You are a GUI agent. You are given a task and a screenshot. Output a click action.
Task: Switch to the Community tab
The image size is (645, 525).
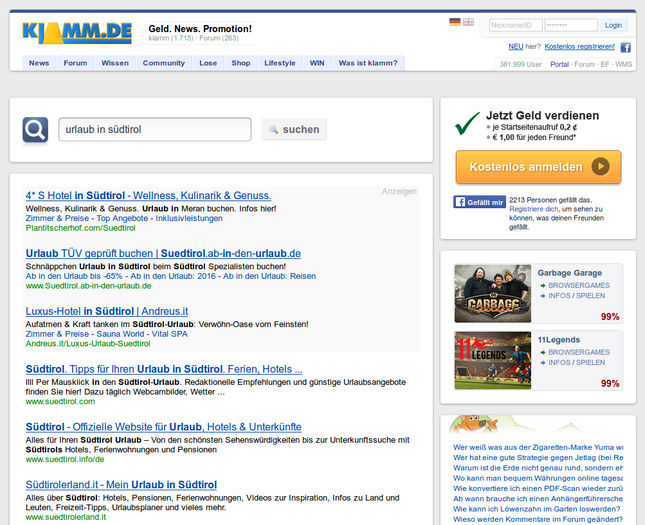coord(163,63)
